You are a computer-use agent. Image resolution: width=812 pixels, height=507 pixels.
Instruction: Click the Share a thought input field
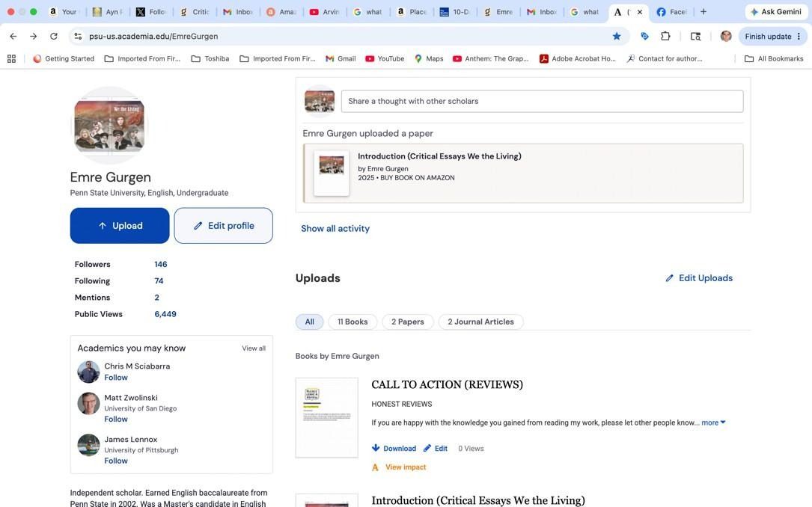(x=542, y=102)
